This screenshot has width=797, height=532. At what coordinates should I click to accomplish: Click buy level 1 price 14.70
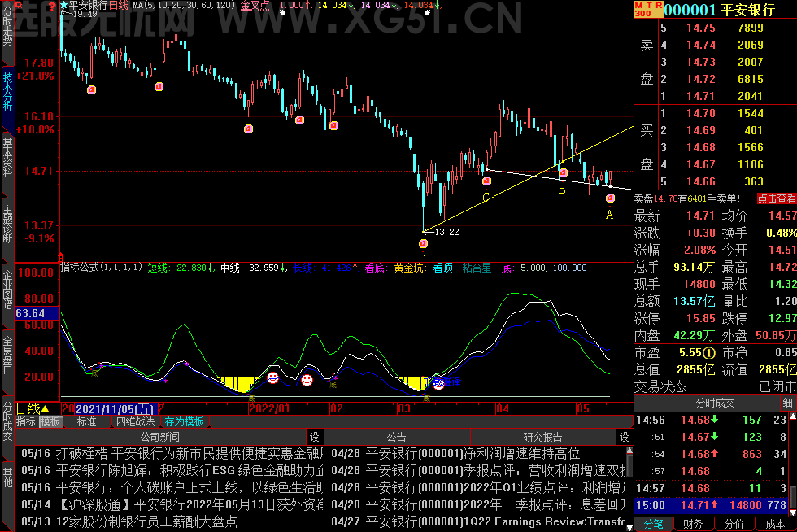tap(701, 113)
